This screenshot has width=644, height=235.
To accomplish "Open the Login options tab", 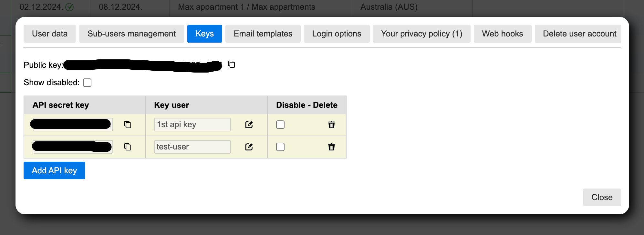I will click(x=337, y=34).
